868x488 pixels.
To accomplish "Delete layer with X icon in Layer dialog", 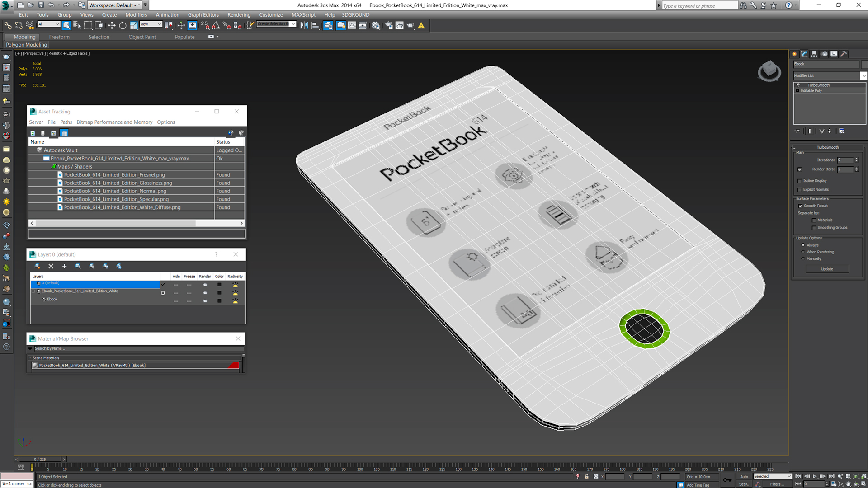I will [x=51, y=266].
